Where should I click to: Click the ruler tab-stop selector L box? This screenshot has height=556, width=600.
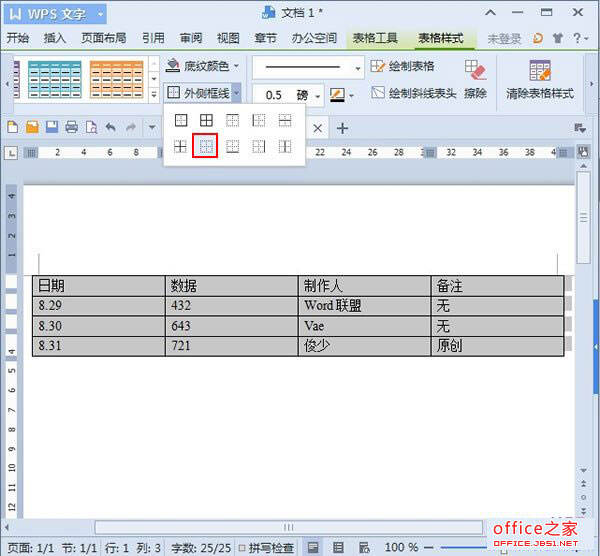pos(11,153)
